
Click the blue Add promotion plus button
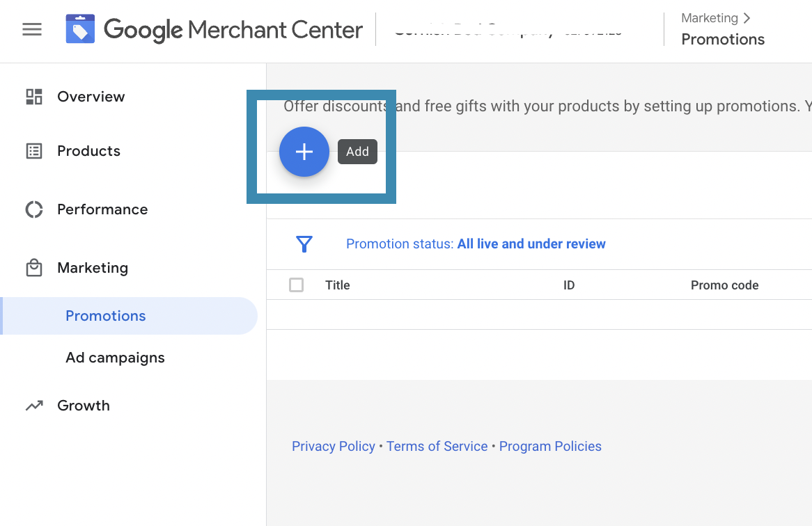(304, 152)
